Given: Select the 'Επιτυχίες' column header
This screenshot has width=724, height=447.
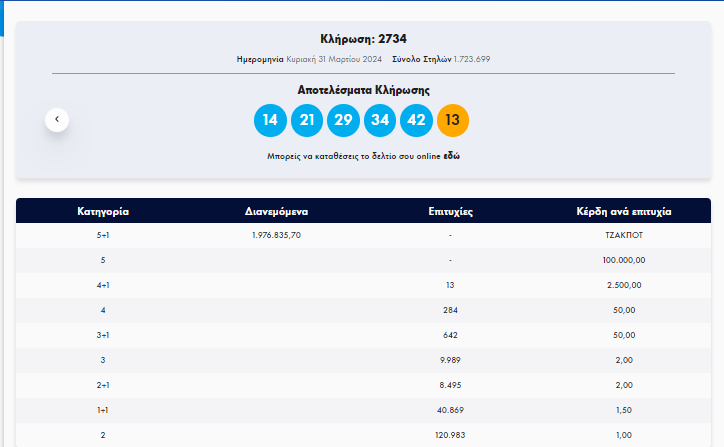Looking at the screenshot, I should (x=450, y=212).
